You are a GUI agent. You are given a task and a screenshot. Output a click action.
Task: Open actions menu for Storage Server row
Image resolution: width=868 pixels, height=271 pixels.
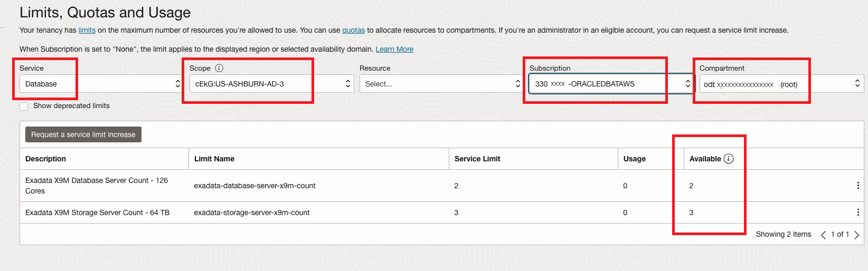[857, 212]
